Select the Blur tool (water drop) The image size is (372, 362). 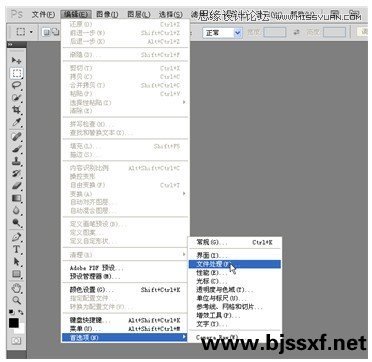pyautogui.click(x=16, y=211)
